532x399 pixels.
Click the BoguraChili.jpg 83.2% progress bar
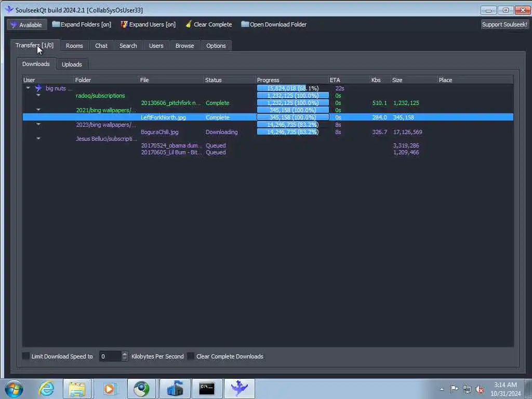coord(293,132)
